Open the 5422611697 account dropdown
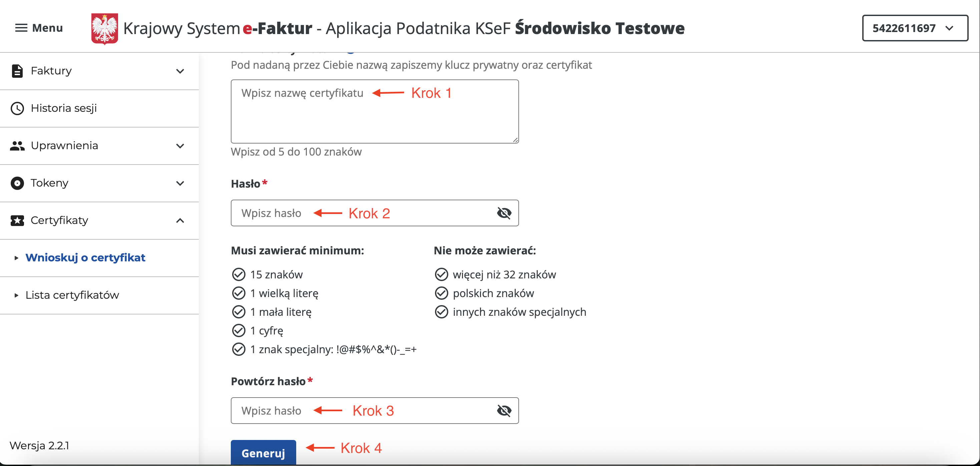Viewport: 980px width, 466px height. coord(915,28)
